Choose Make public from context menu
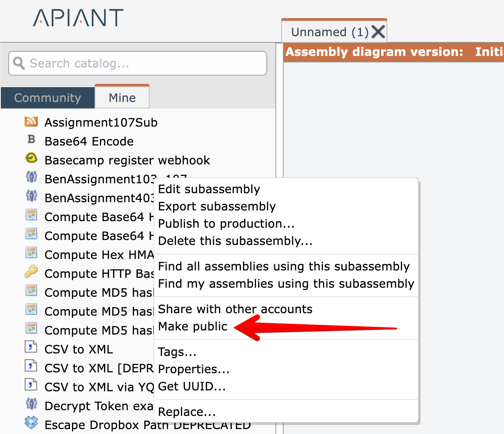The image size is (504, 434). [192, 326]
